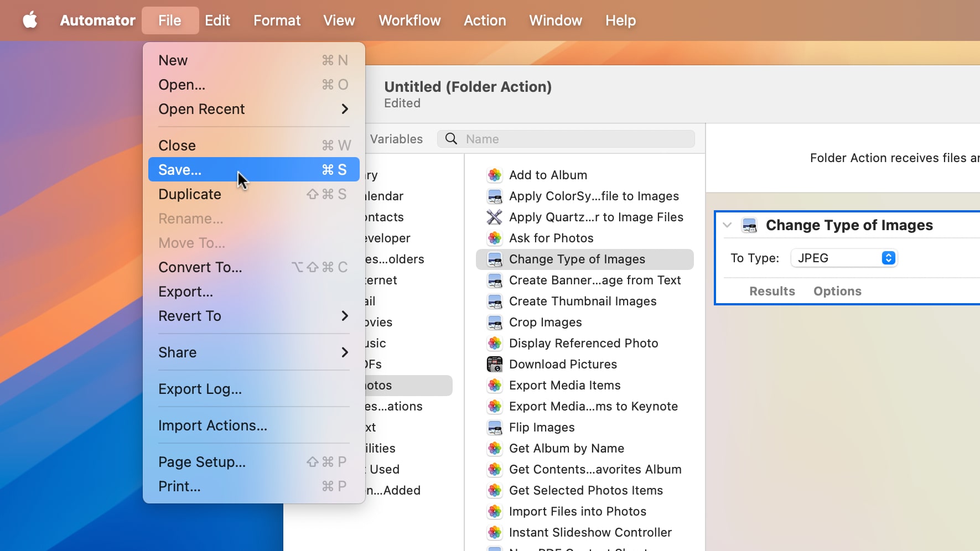
Task: Select Download Pictures action in list
Action: [585, 365]
